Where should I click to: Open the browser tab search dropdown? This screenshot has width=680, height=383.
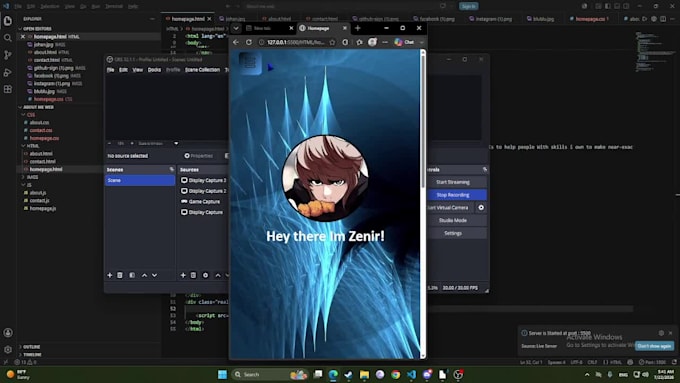pos(236,28)
